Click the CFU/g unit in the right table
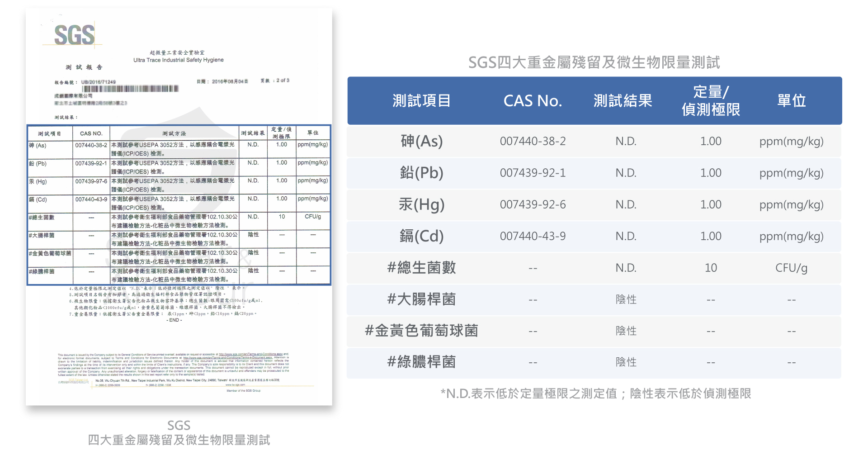The height and width of the screenshot is (455, 868). [791, 268]
